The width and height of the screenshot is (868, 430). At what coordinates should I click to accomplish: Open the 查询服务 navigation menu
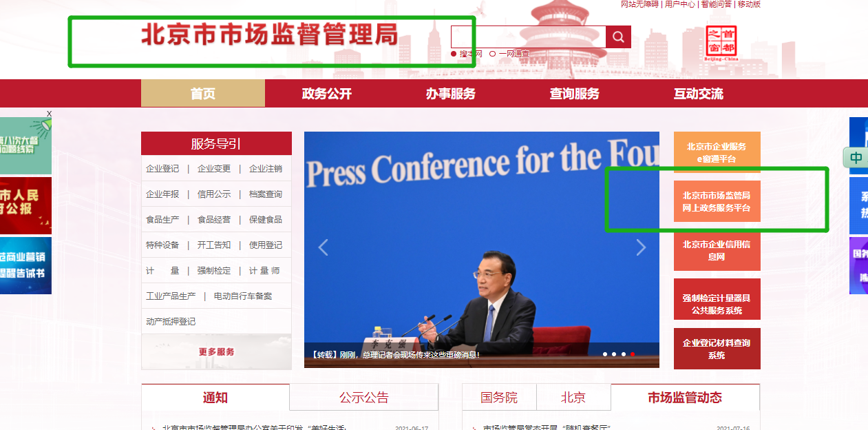(575, 94)
